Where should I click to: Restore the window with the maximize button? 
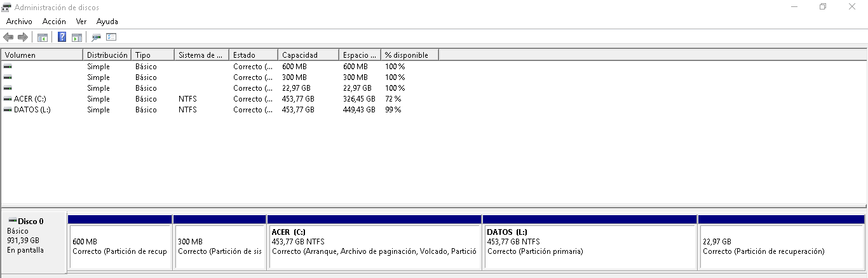point(823,7)
